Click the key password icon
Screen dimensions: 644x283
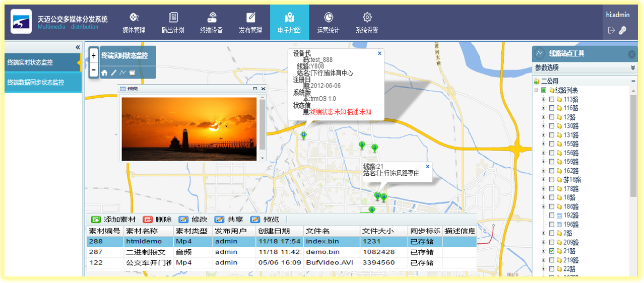623,30
